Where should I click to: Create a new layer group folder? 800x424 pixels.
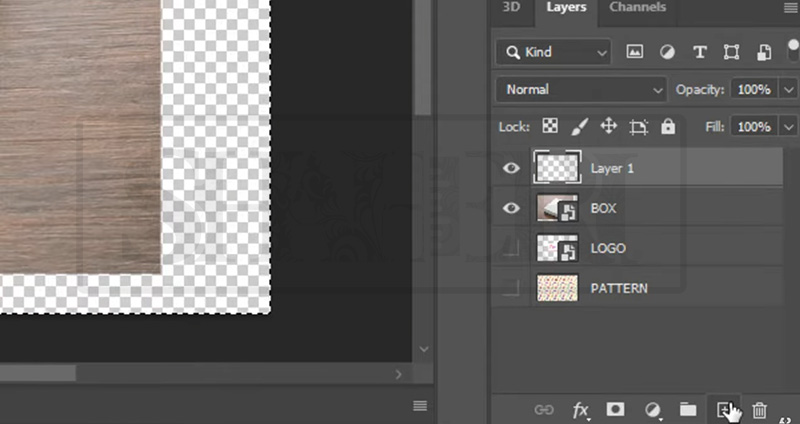point(688,410)
